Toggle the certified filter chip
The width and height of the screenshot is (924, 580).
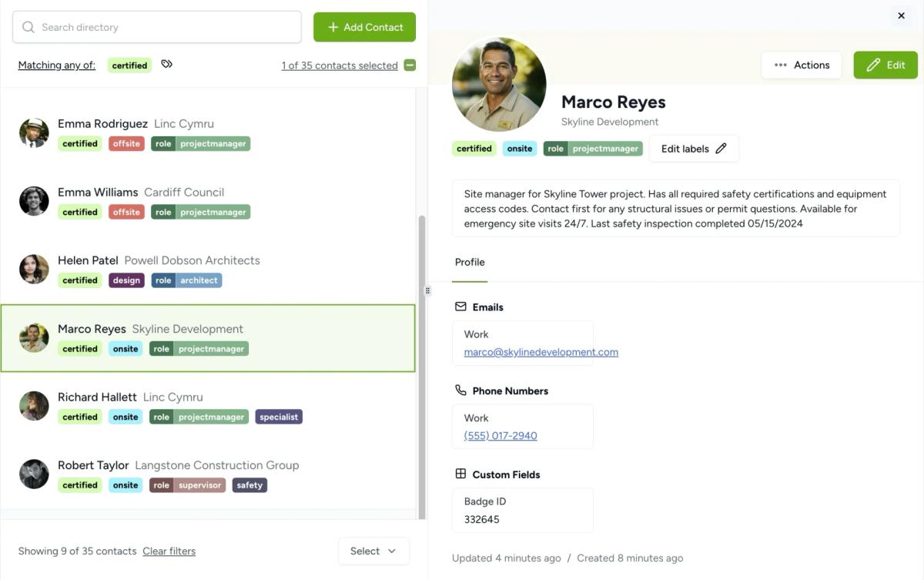tap(129, 65)
